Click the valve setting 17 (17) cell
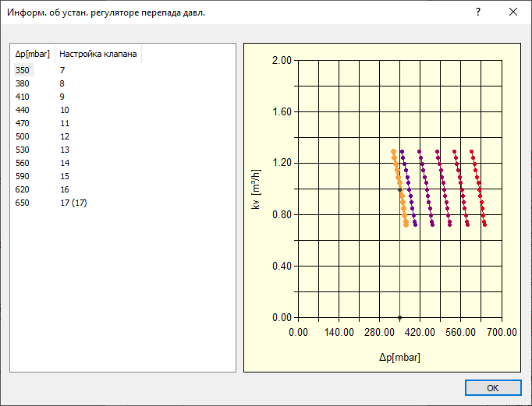Viewport: 532px width, 406px height. (x=73, y=203)
